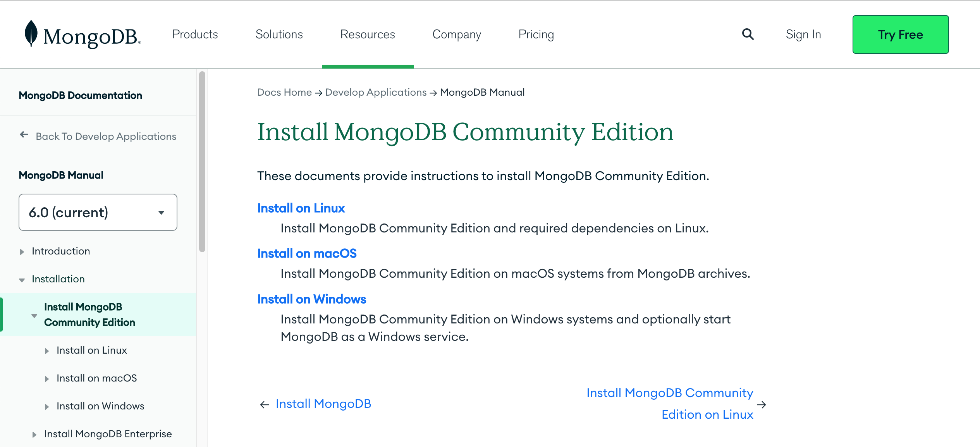Click the right arrow after Edition on Linux
The image size is (980, 447).
pos(762,405)
